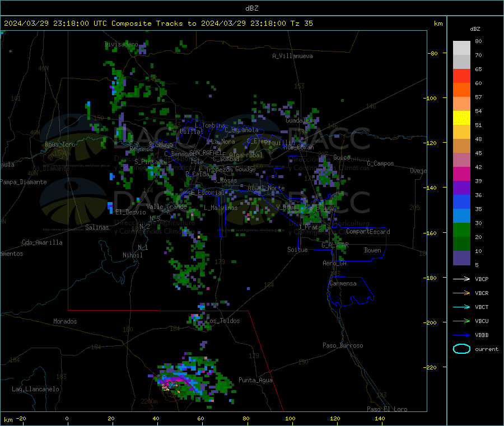Click the 'SAN_RAFAEL' map label
Screen dimensions: 504x426
click(x=205, y=152)
